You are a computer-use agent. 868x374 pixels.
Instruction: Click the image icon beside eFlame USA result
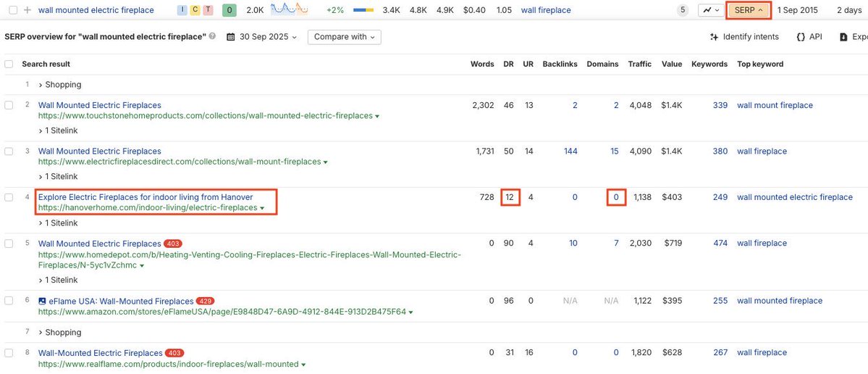tap(42, 301)
